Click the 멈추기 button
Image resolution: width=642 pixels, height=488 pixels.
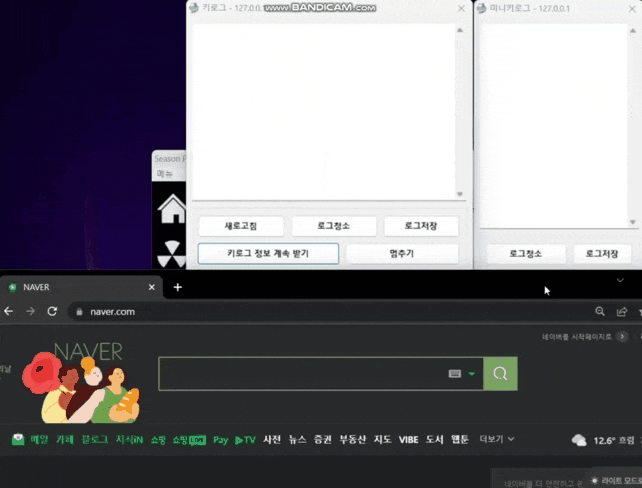tap(402, 253)
